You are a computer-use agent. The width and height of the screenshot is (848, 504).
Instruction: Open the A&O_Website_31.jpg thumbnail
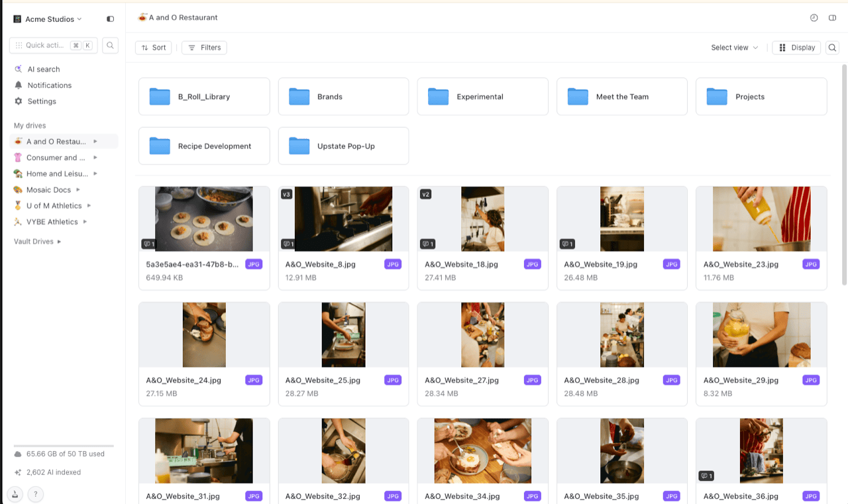point(204,451)
